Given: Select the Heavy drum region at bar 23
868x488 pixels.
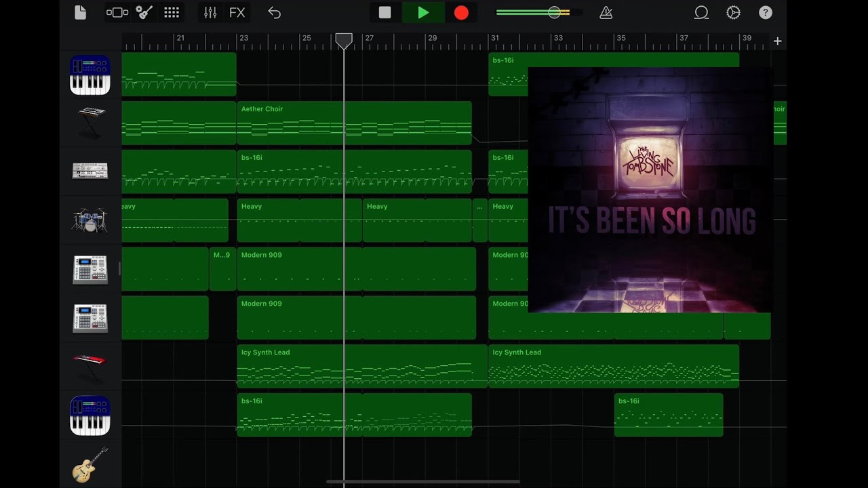Looking at the screenshot, I should [299, 220].
